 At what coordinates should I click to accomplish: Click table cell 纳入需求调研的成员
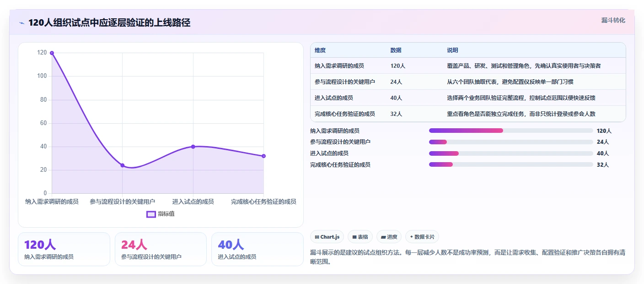[339, 66]
